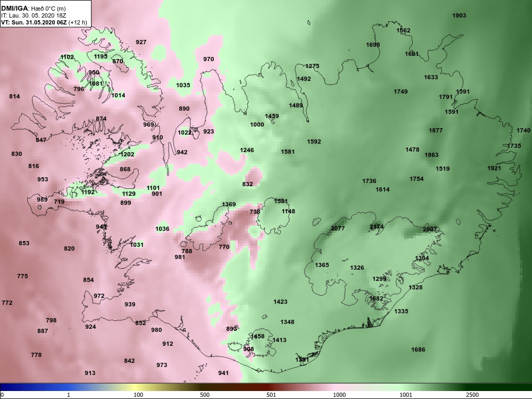Click the value 1365 on the ice cap
The height and width of the screenshot is (399, 532).
[322, 265]
